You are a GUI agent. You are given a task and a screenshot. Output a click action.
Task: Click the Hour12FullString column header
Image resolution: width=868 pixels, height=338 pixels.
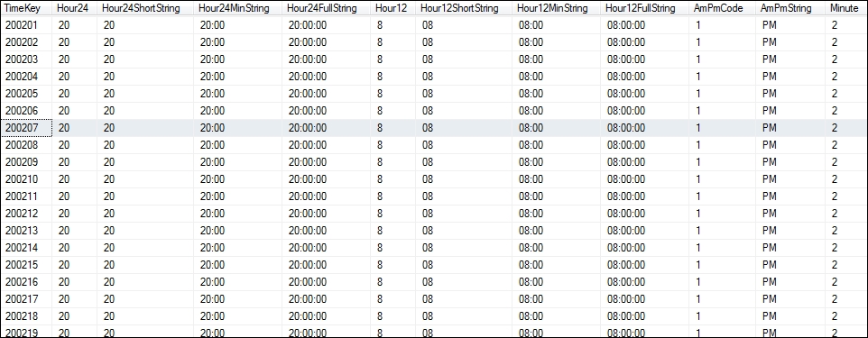coord(645,8)
